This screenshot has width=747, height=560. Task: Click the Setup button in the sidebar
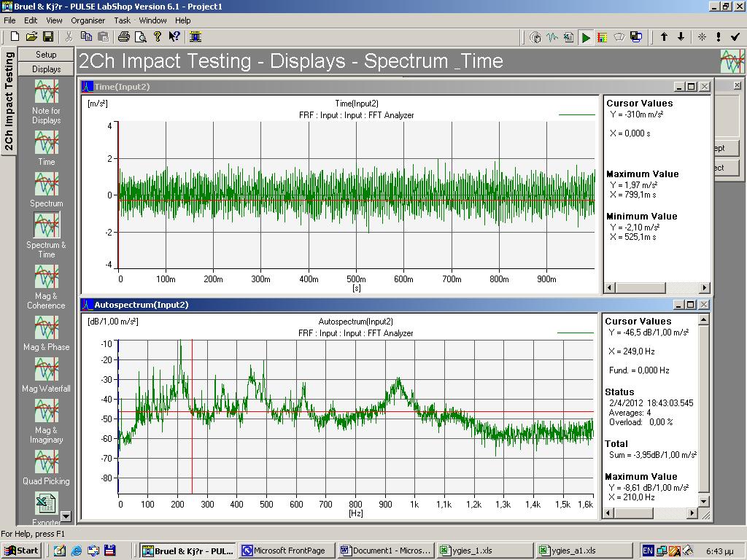click(x=46, y=54)
